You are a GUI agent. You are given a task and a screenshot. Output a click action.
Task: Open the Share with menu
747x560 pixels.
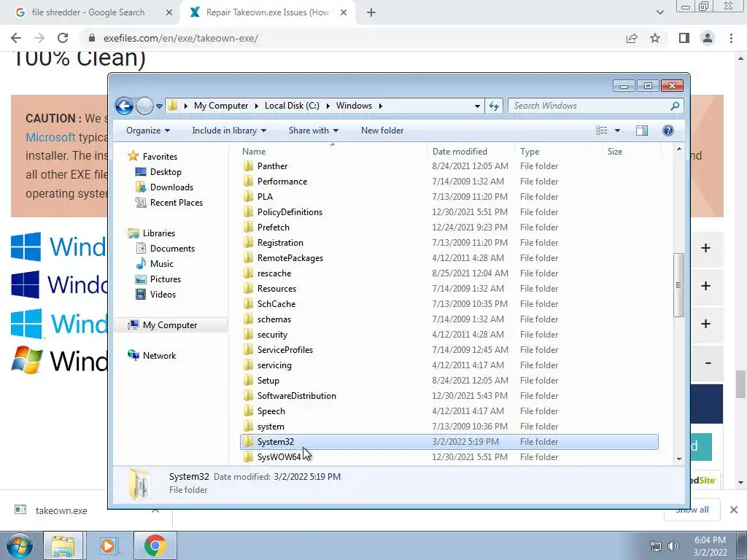pyautogui.click(x=314, y=131)
